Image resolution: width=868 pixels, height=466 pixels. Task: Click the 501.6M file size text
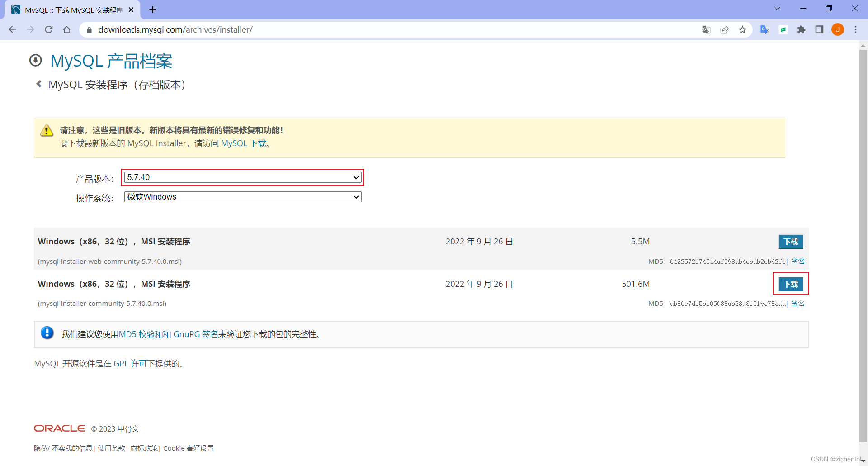pos(635,284)
